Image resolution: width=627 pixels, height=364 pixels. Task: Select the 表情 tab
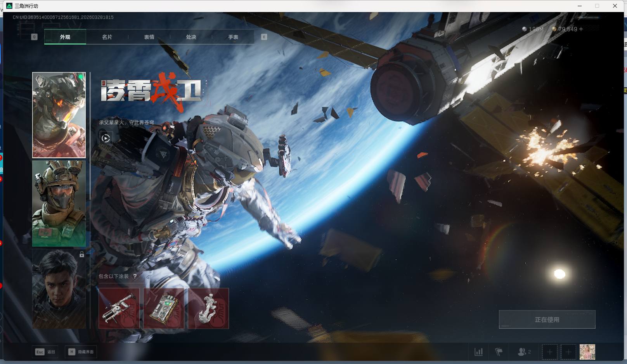(149, 37)
